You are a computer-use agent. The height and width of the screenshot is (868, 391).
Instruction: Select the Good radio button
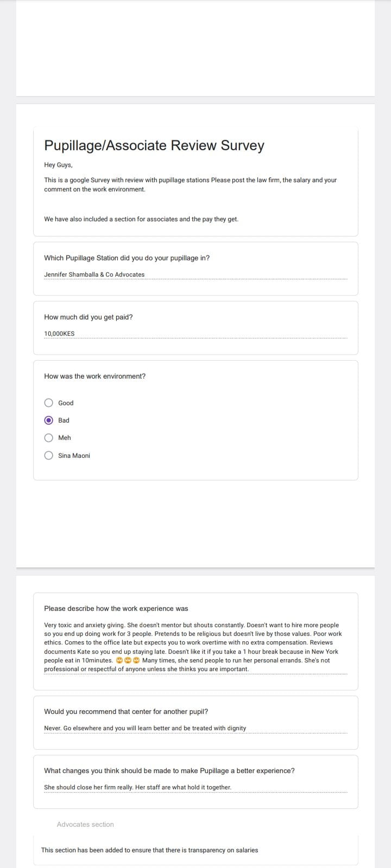(49, 403)
